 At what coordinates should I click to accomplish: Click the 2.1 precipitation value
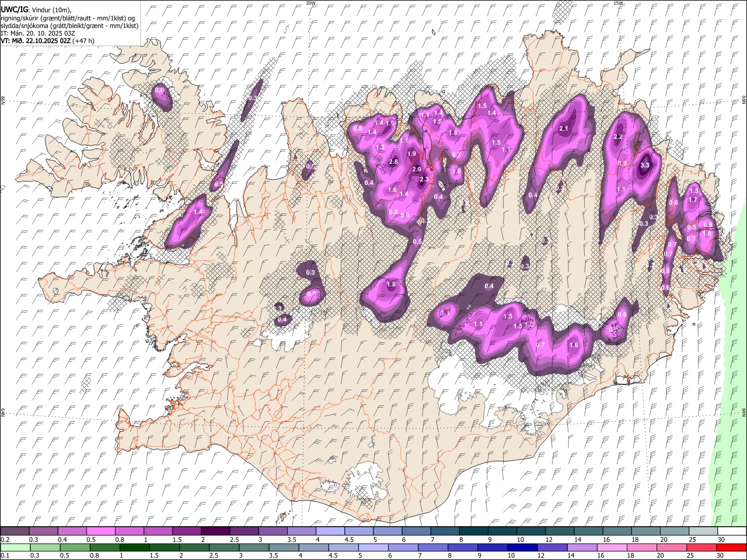click(x=564, y=128)
